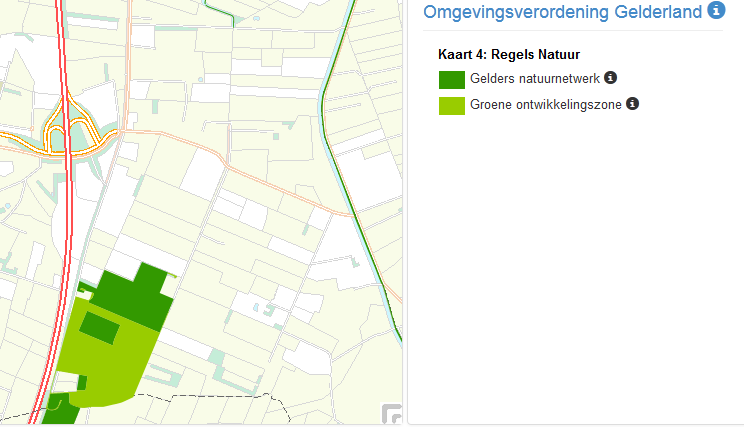The image size is (744, 427).
Task: Click 'Kaart 4: Regels Natuur' heading
Action: (x=509, y=55)
